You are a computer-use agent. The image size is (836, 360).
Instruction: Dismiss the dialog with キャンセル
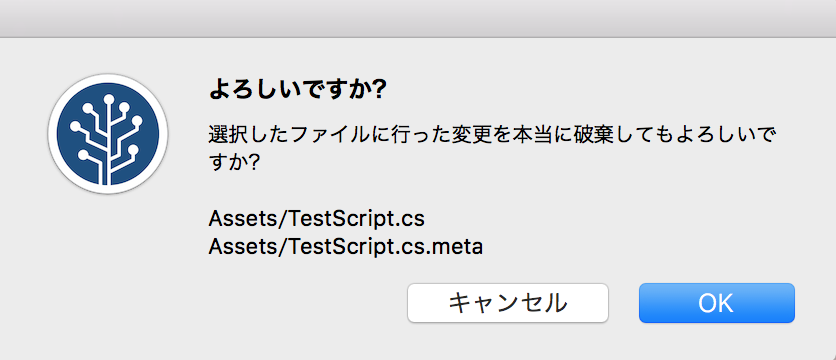(x=508, y=303)
